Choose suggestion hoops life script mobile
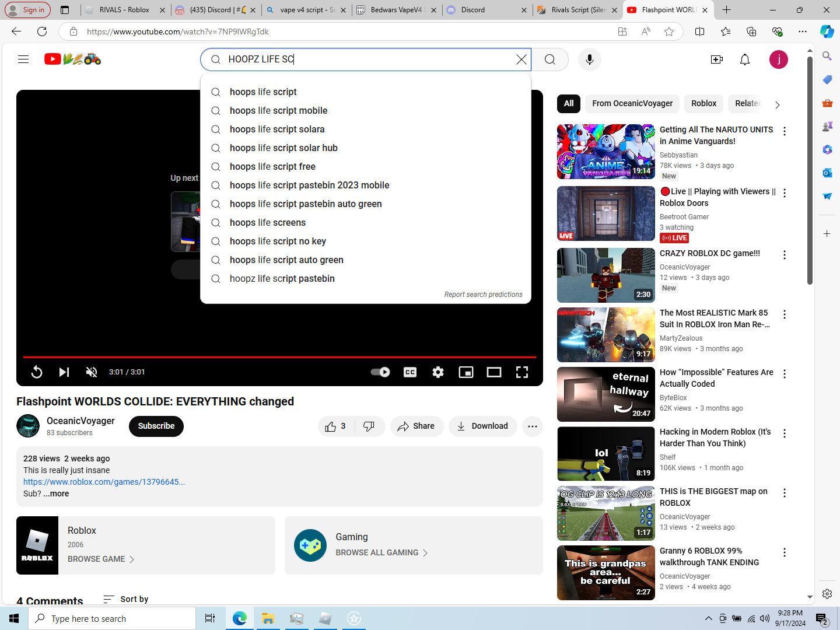 [366, 110]
